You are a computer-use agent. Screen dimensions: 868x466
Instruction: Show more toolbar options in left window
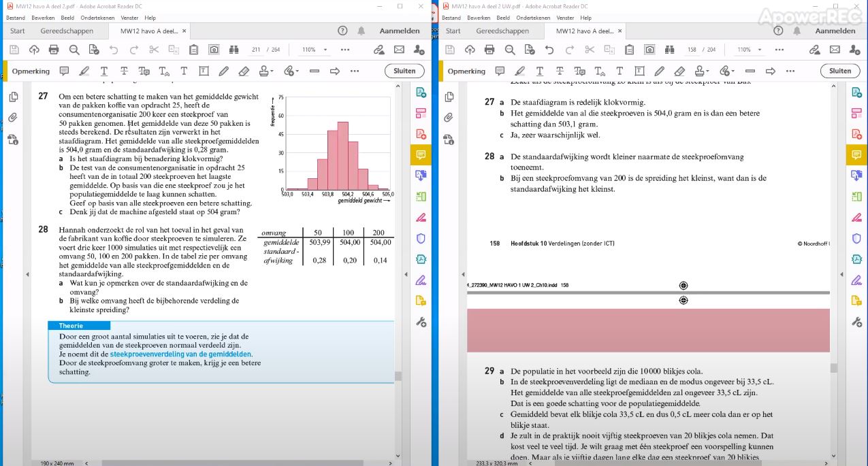tap(344, 50)
